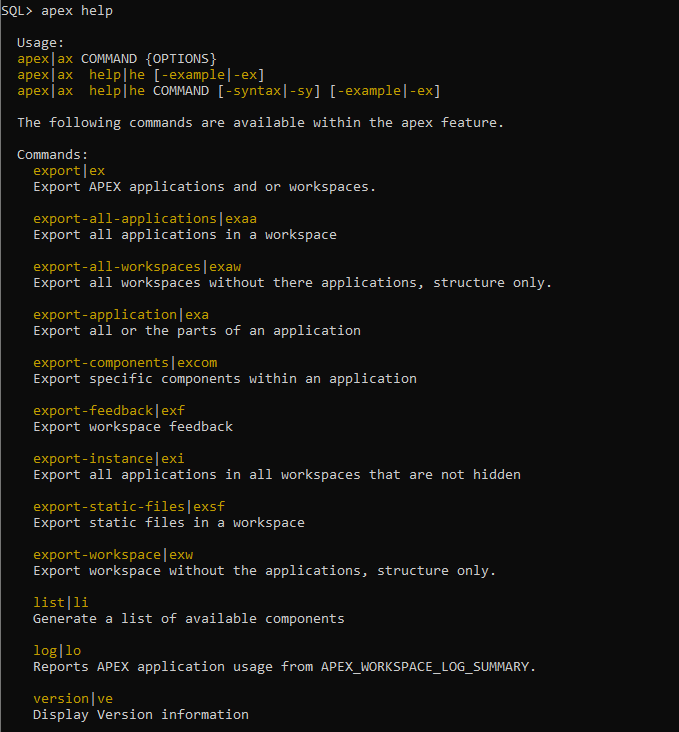Image resolution: width=679 pixels, height=732 pixels.
Task: Click the [-syntax|-sy] option text
Action: [x=269, y=91]
